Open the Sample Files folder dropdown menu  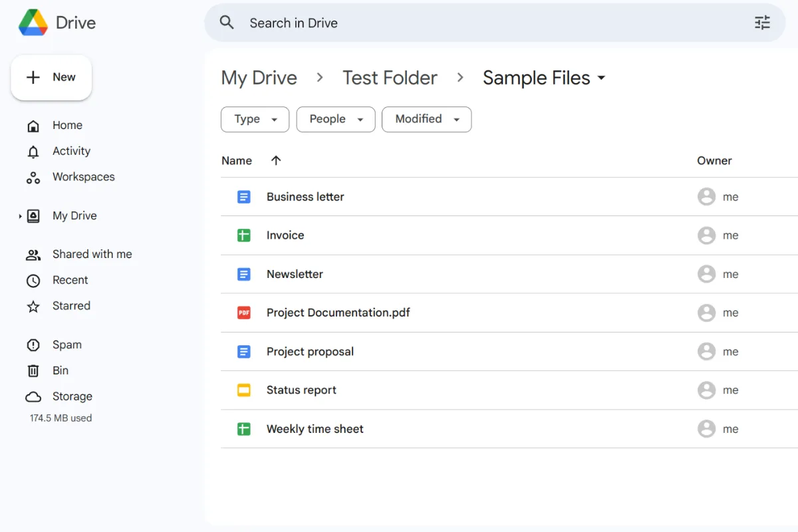602,78
